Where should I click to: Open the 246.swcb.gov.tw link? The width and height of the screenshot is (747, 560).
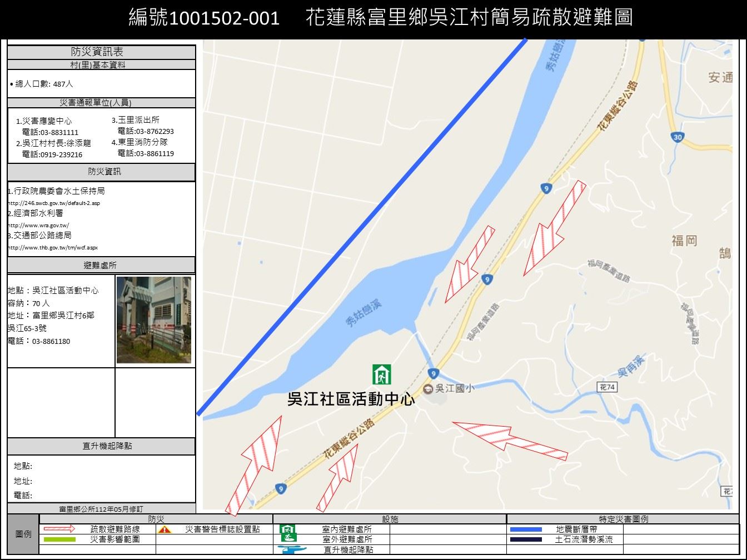(x=54, y=203)
